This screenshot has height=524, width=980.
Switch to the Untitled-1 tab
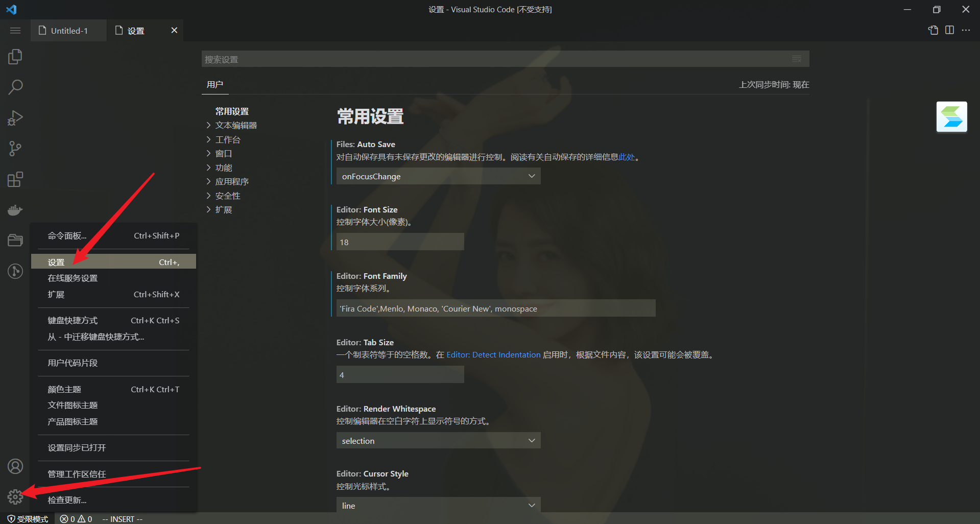pos(69,31)
